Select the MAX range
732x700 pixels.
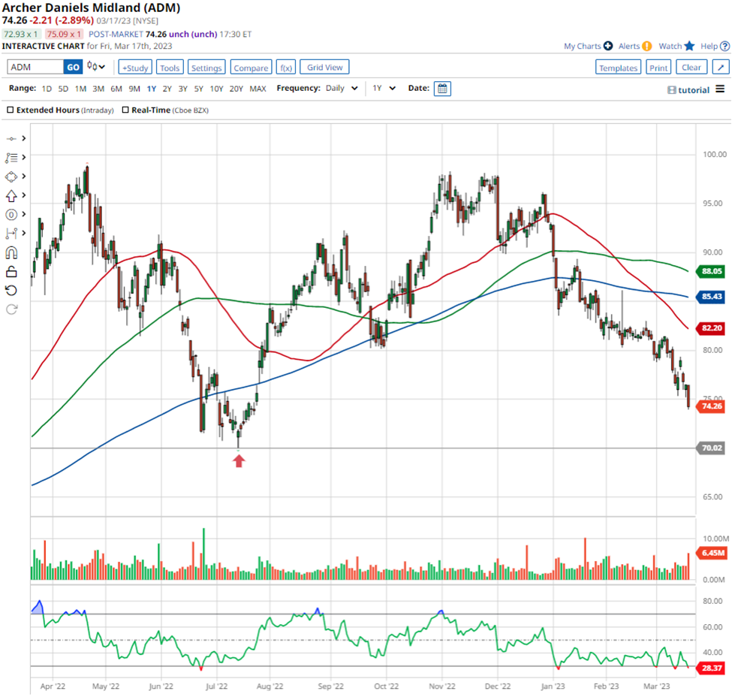tap(258, 89)
